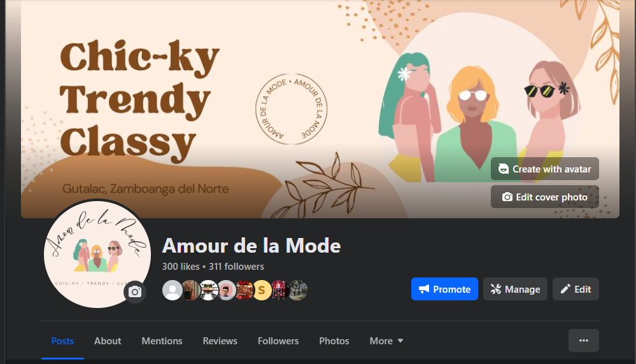Click the megaphone Promote button
636x364 pixels.
(444, 289)
